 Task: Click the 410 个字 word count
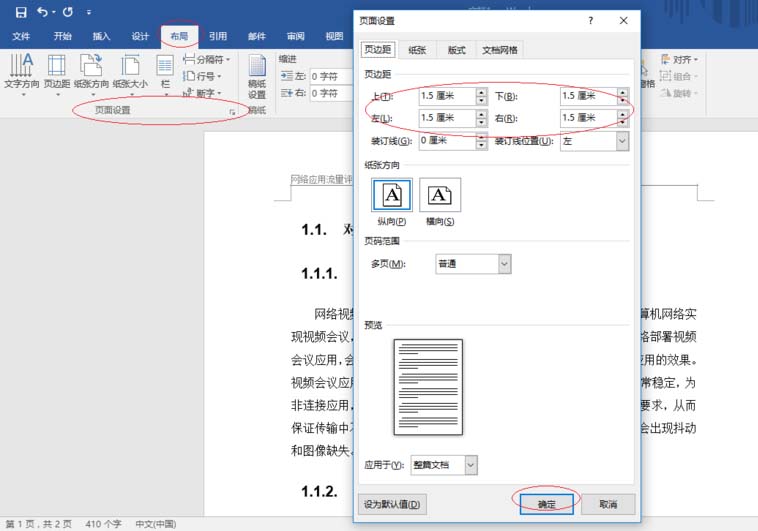click(103, 524)
